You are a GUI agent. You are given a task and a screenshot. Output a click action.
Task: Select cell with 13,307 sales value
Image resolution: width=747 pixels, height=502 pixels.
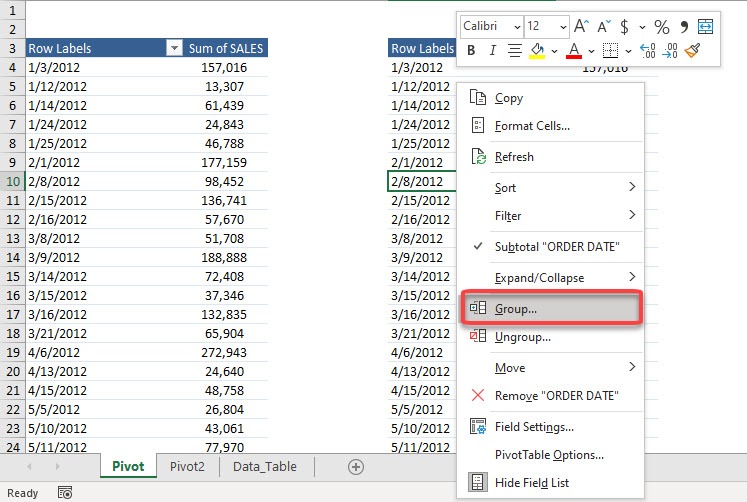[224, 86]
